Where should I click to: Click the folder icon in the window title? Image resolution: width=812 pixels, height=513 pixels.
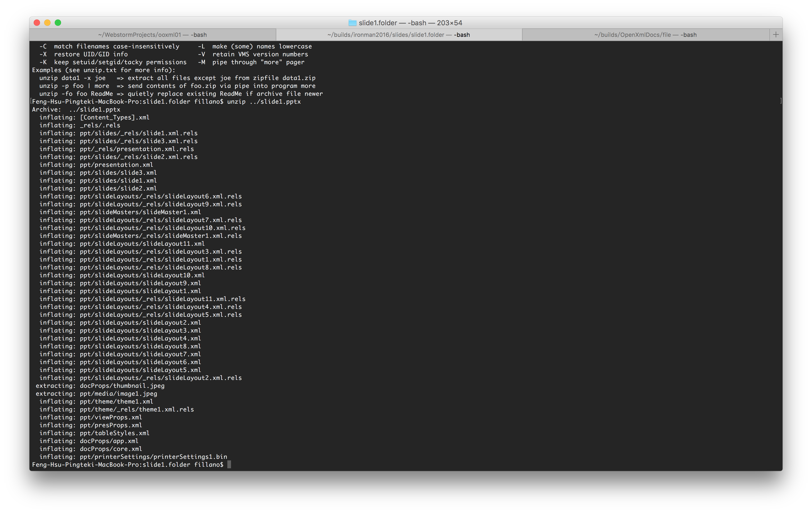coord(352,23)
